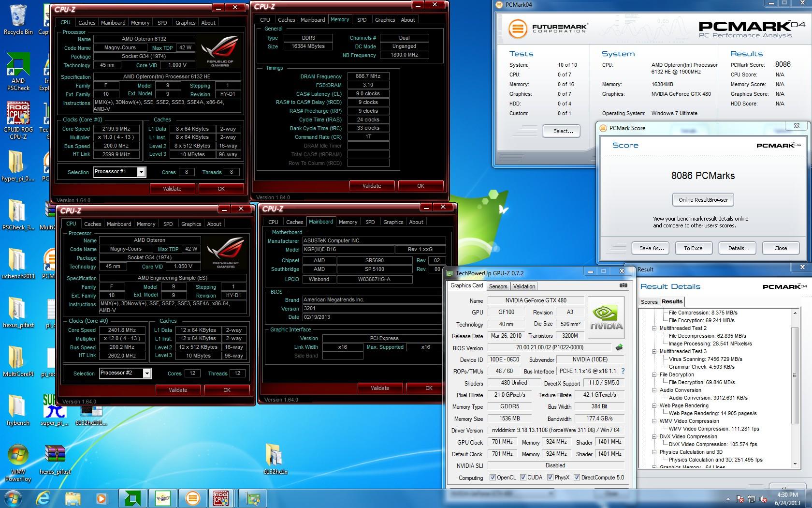Collapse DivX Video Compression tree node
This screenshot has height=508, width=812.
click(654, 436)
